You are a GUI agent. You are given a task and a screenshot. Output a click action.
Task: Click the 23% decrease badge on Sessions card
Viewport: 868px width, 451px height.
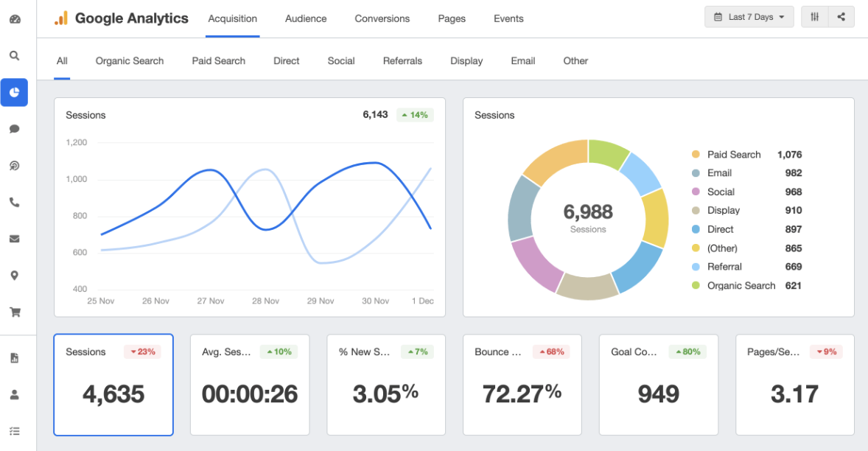pyautogui.click(x=143, y=352)
